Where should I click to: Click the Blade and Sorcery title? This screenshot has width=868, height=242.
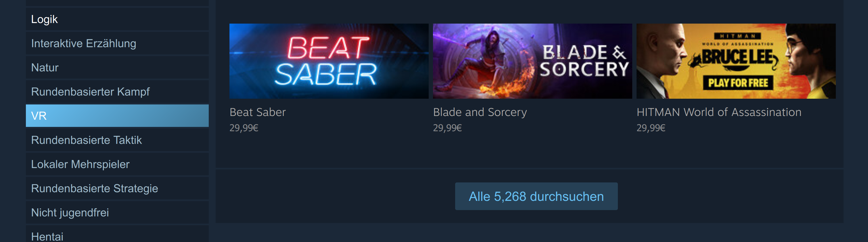tap(480, 112)
